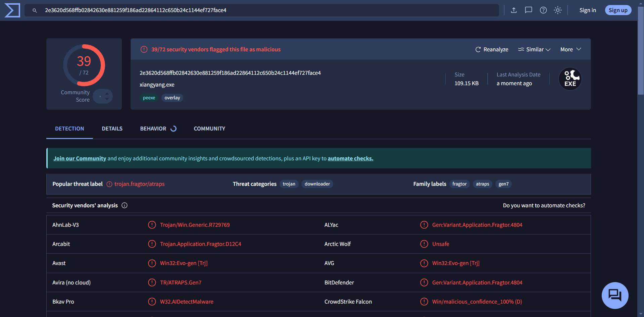644x317 pixels.
Task: Open the BEHAVIOR tab
Action: pyautogui.click(x=158, y=129)
